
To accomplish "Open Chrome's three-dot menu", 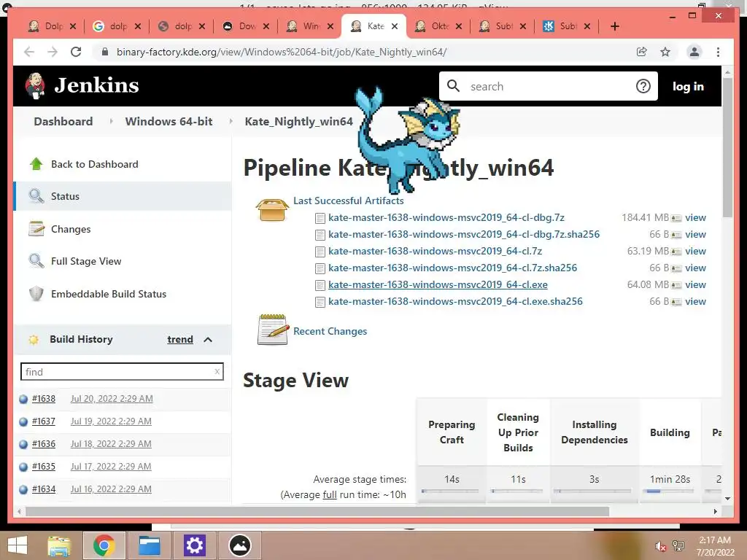I will tap(718, 52).
